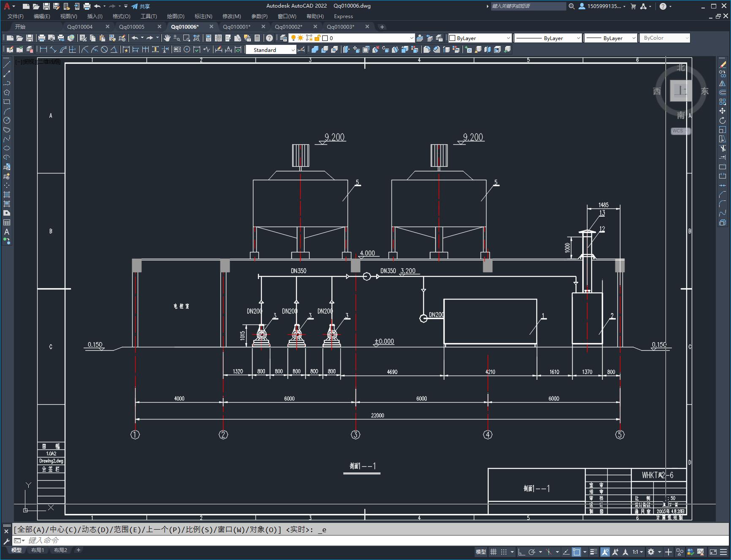Open the Layer Properties Manager

[x=283, y=38]
